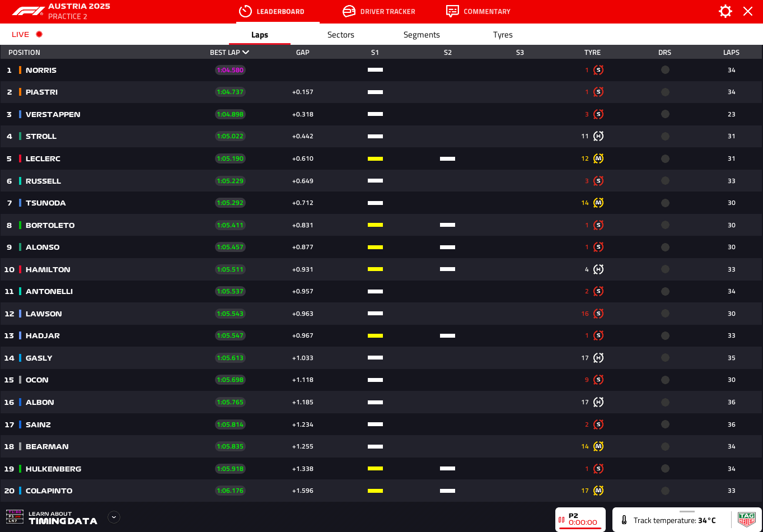Click the GAP column header
Screen dimensions: 763x532
303,53
